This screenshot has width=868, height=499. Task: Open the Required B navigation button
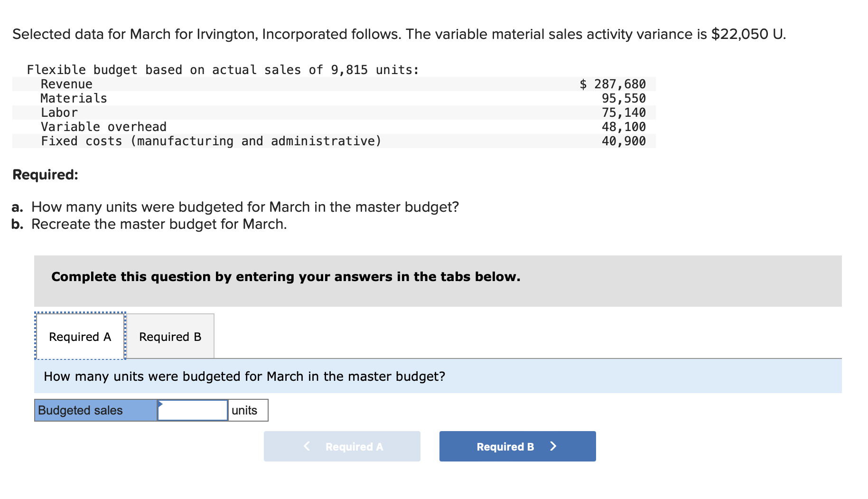(x=517, y=446)
